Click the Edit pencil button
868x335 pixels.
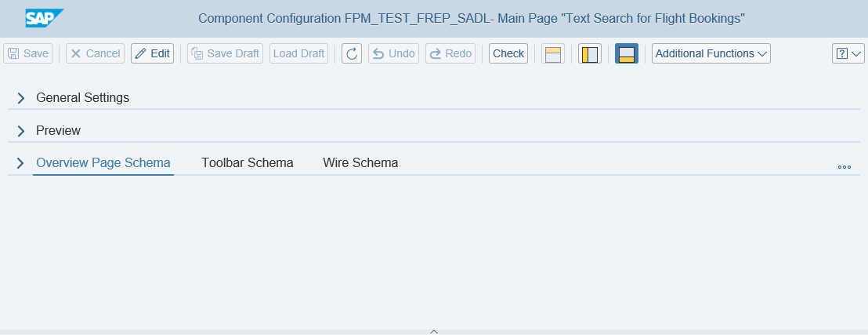[x=152, y=53]
